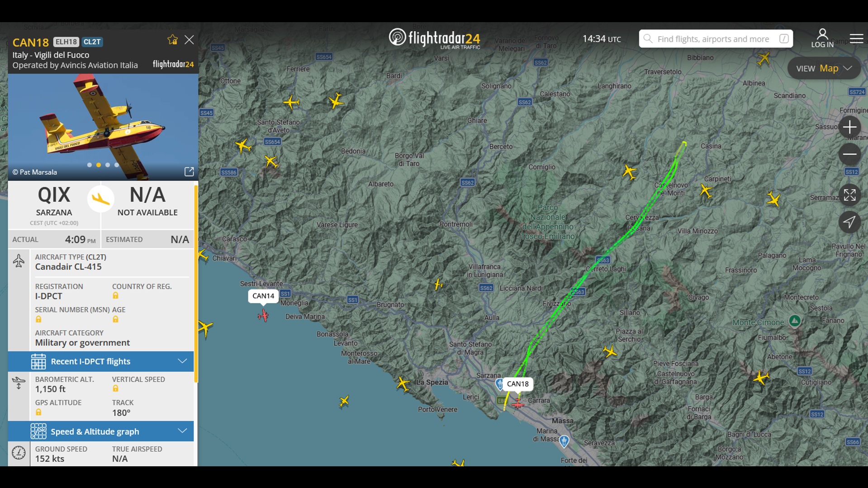Focus the Find flights search field

(716, 39)
